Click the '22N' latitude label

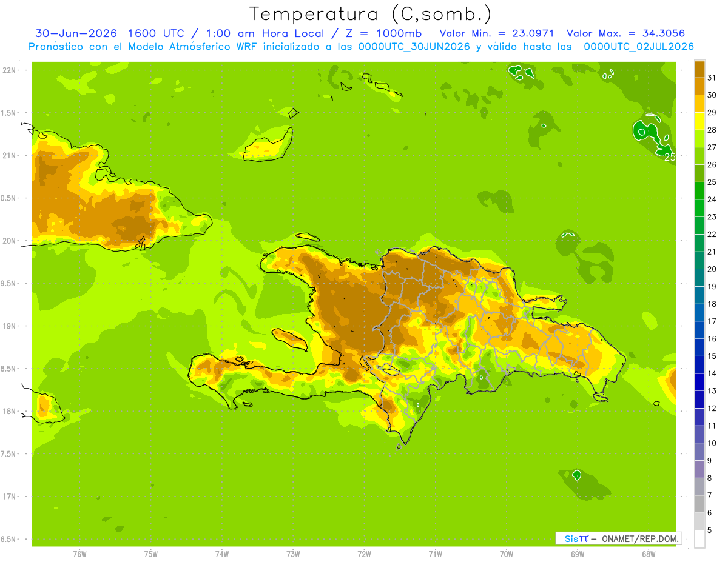[8, 70]
